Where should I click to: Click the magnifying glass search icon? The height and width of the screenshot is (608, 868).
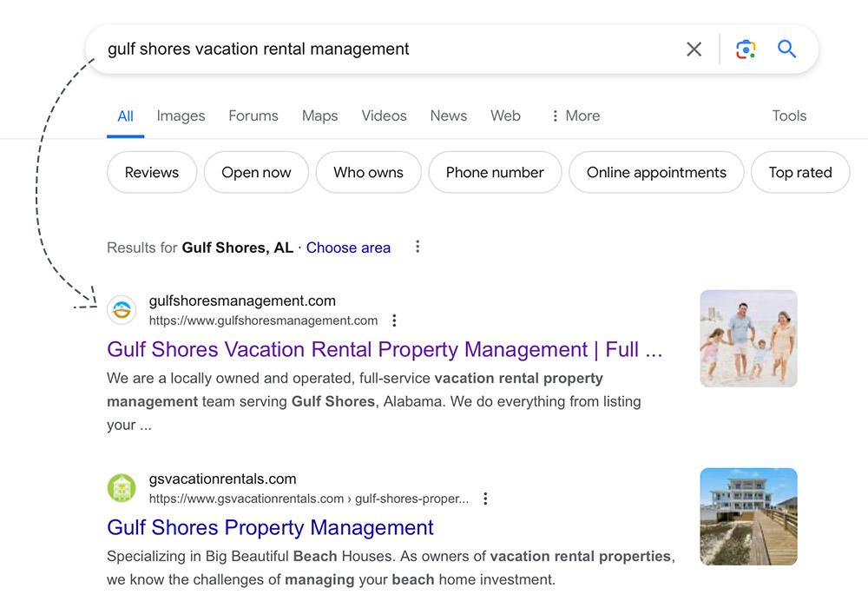786,50
